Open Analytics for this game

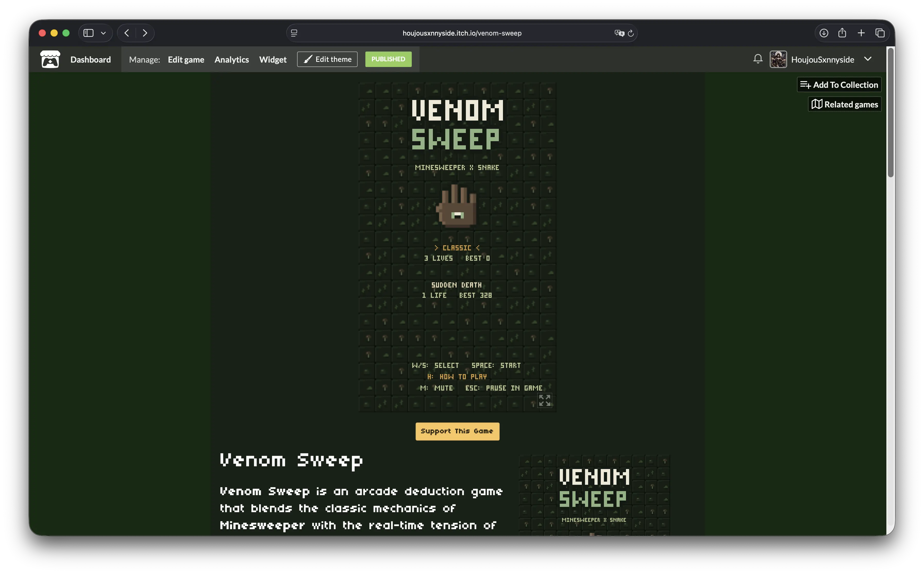[x=232, y=59]
